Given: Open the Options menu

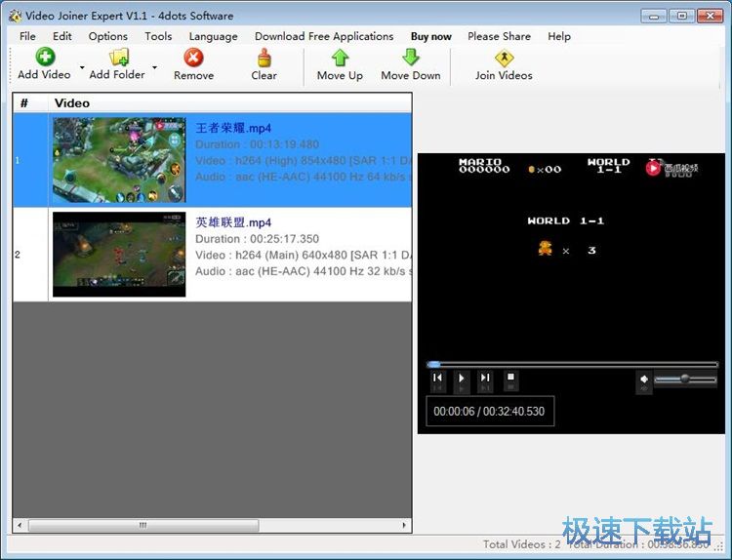Looking at the screenshot, I should click(x=107, y=36).
